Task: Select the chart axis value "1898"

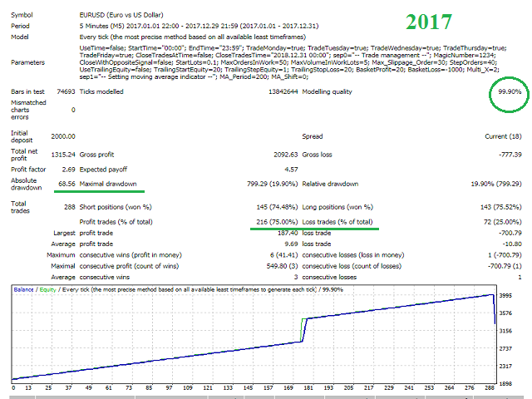Action: [x=505, y=384]
